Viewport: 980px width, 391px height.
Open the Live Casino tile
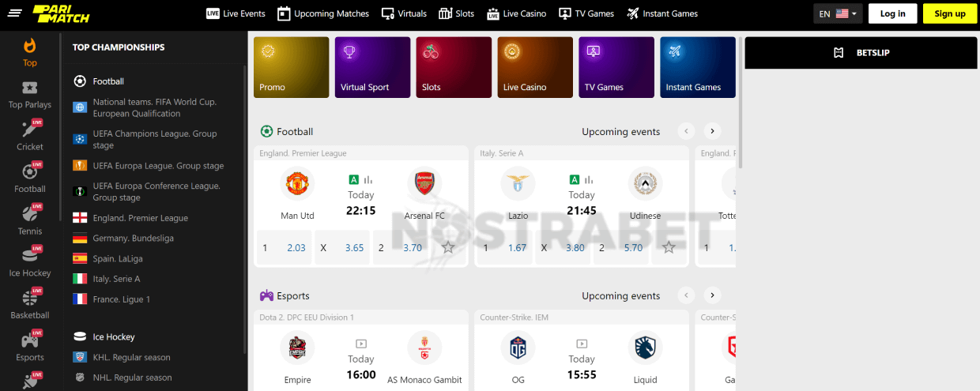point(535,67)
